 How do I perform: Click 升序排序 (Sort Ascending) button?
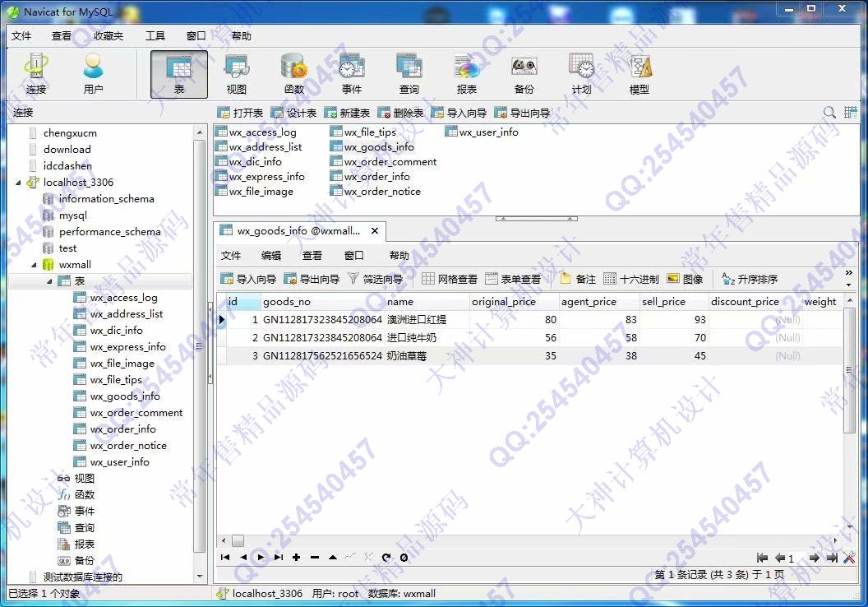point(750,279)
